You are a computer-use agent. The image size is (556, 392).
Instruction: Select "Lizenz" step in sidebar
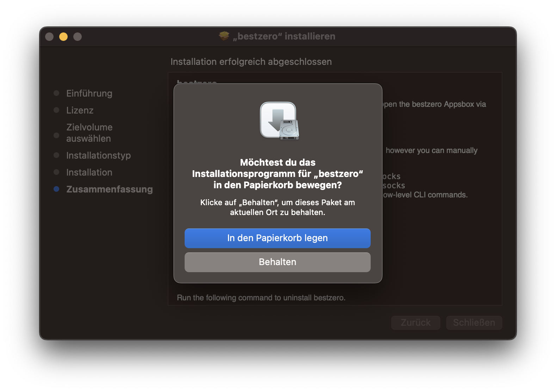[80, 110]
